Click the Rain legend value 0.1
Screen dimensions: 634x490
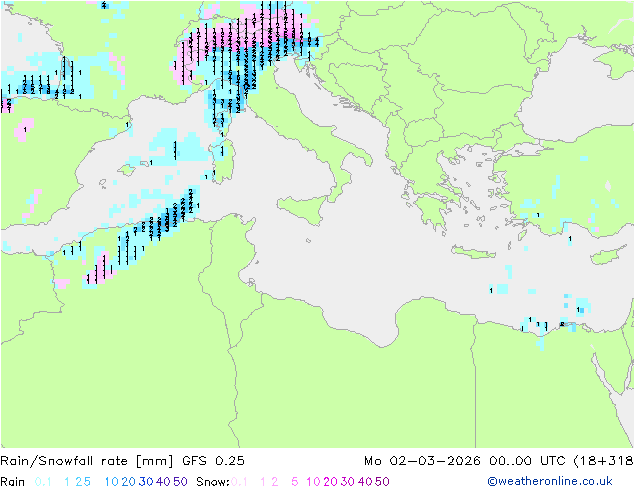point(43,482)
